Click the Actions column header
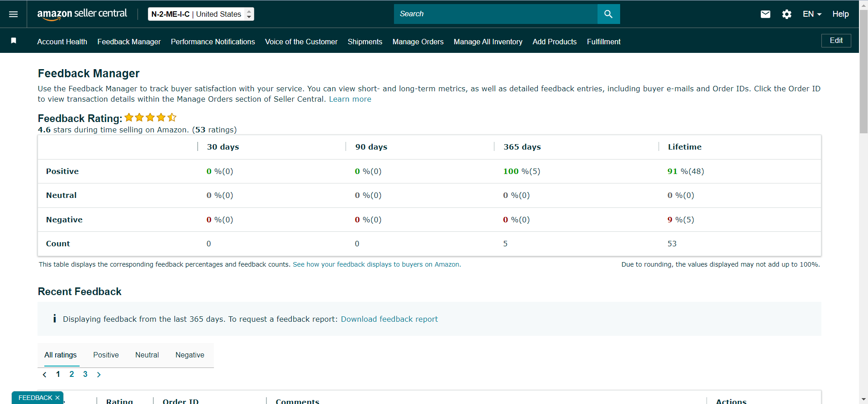868x404 pixels. pos(731,401)
